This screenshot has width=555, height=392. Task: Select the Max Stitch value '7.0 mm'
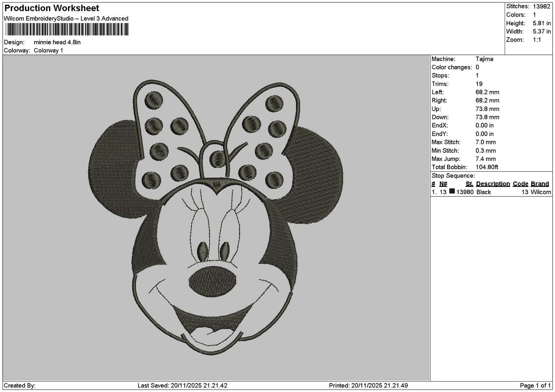coord(485,142)
